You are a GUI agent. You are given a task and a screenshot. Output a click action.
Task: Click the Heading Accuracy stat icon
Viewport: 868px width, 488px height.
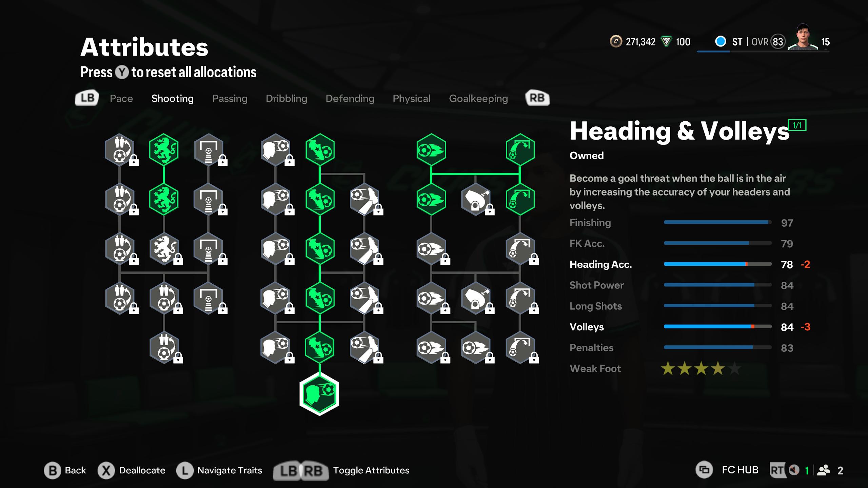click(x=600, y=264)
